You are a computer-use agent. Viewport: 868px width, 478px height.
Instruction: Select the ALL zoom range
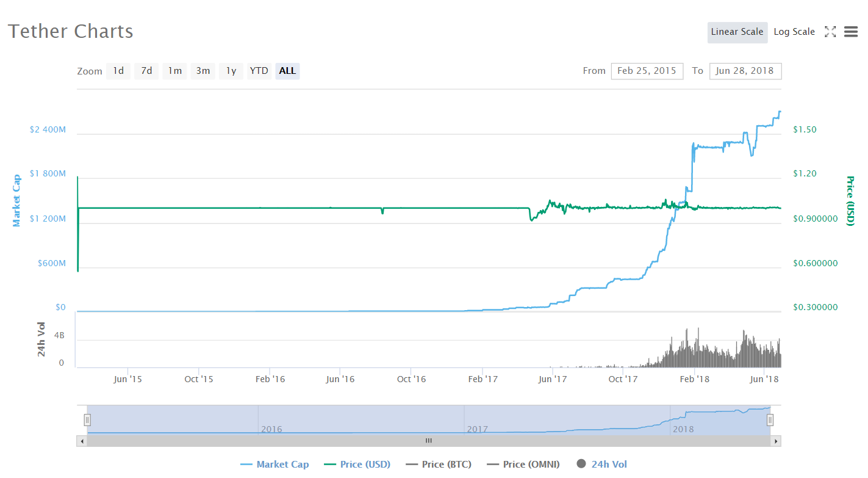(287, 71)
